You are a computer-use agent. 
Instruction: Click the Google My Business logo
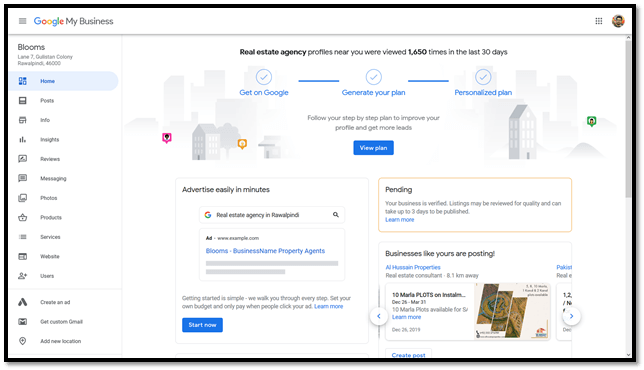[73, 21]
